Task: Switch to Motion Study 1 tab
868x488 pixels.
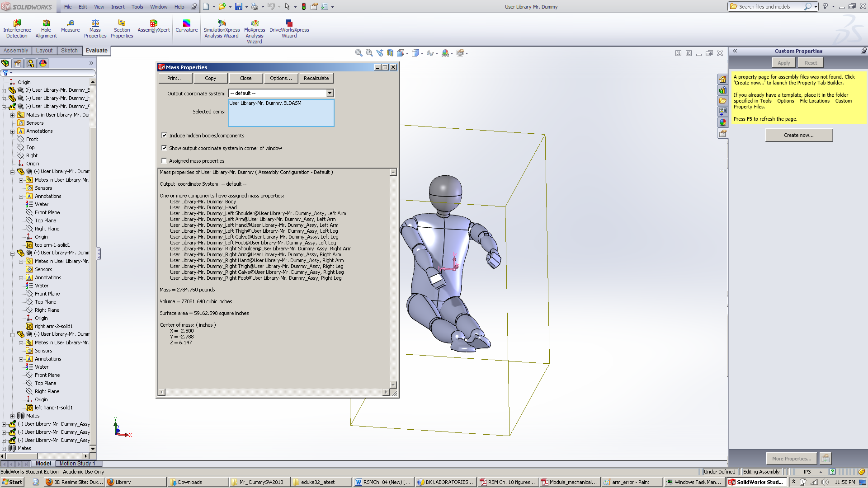Action: pos(77,464)
